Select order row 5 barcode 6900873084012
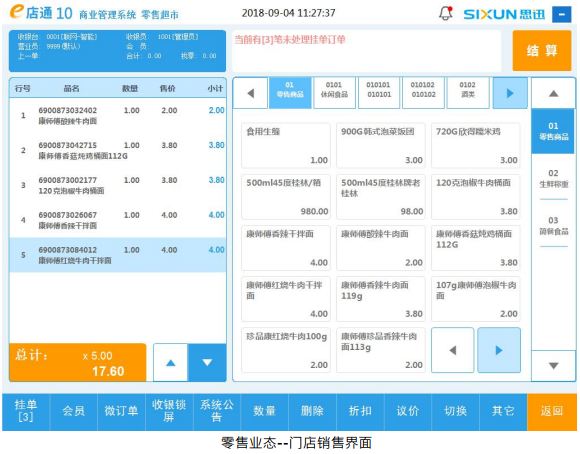 [118, 255]
